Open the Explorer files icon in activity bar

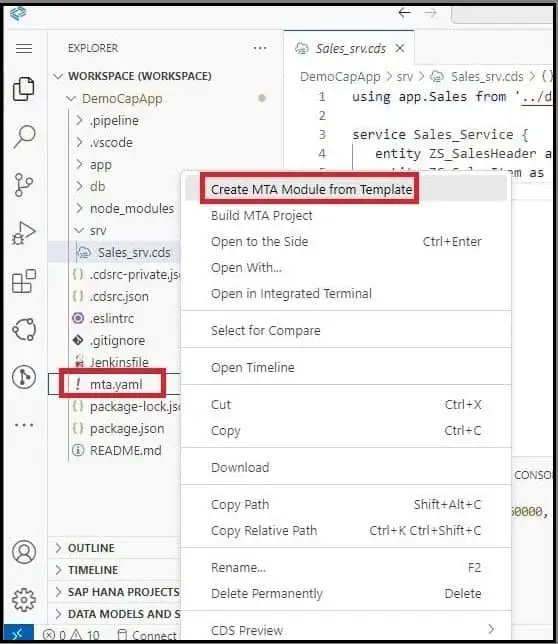[23, 89]
